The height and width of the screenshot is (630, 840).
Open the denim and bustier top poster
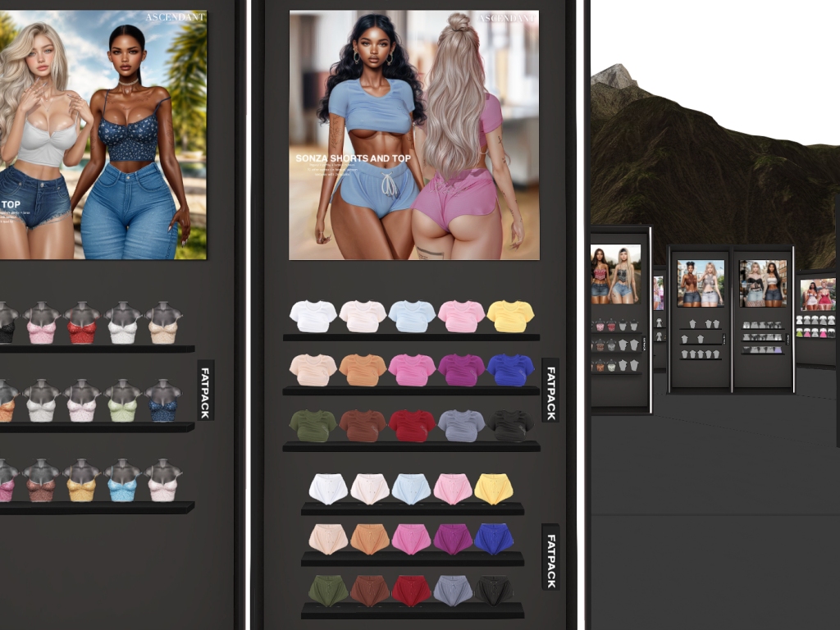(103, 135)
